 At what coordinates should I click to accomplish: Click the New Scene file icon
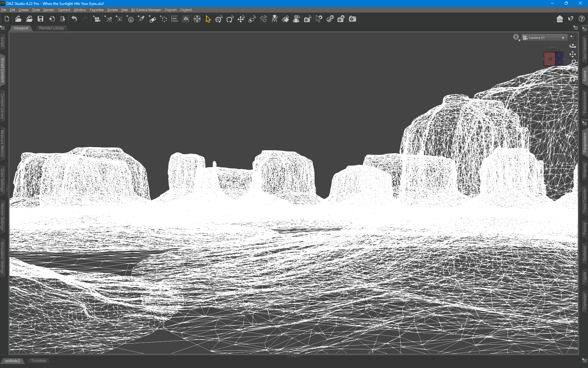click(x=7, y=19)
